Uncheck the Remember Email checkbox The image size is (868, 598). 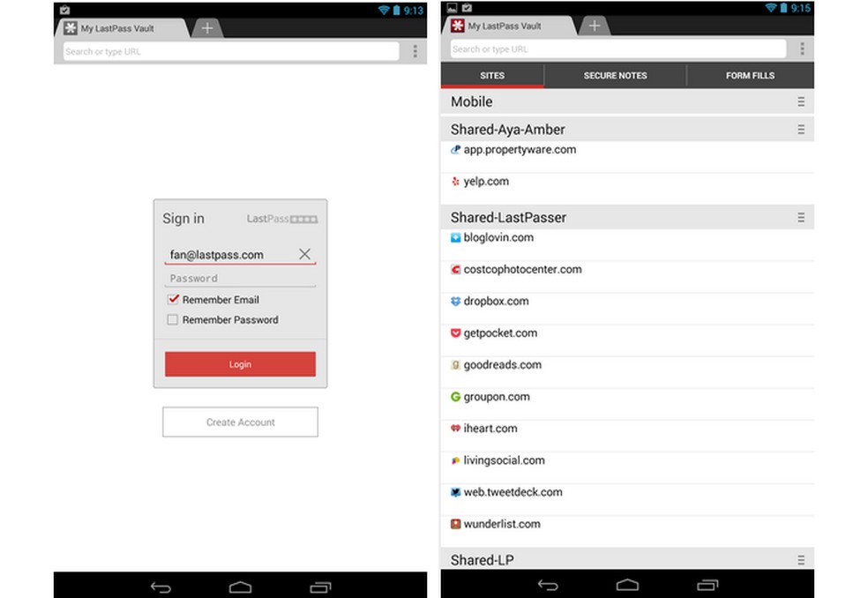coord(173,300)
